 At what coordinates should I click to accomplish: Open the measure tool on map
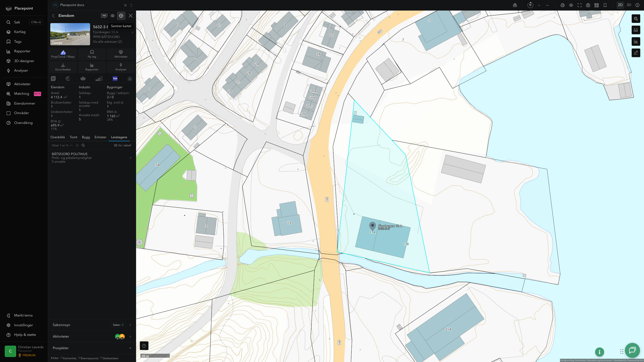click(x=636, y=30)
